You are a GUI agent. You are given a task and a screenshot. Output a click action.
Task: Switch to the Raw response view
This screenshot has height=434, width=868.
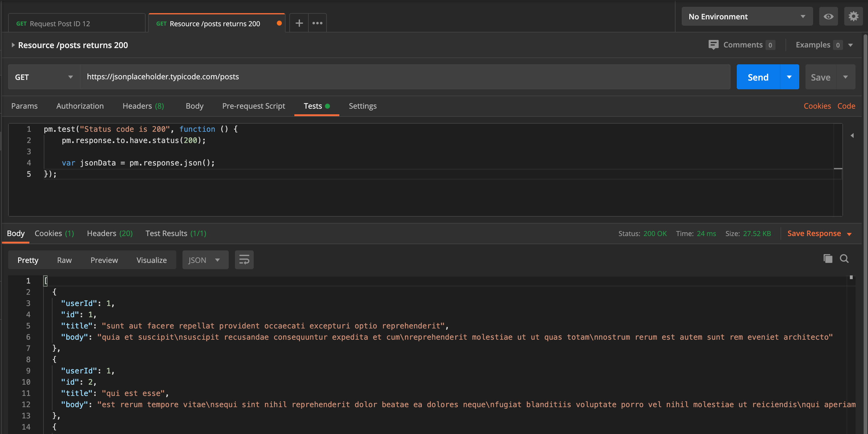coord(64,259)
